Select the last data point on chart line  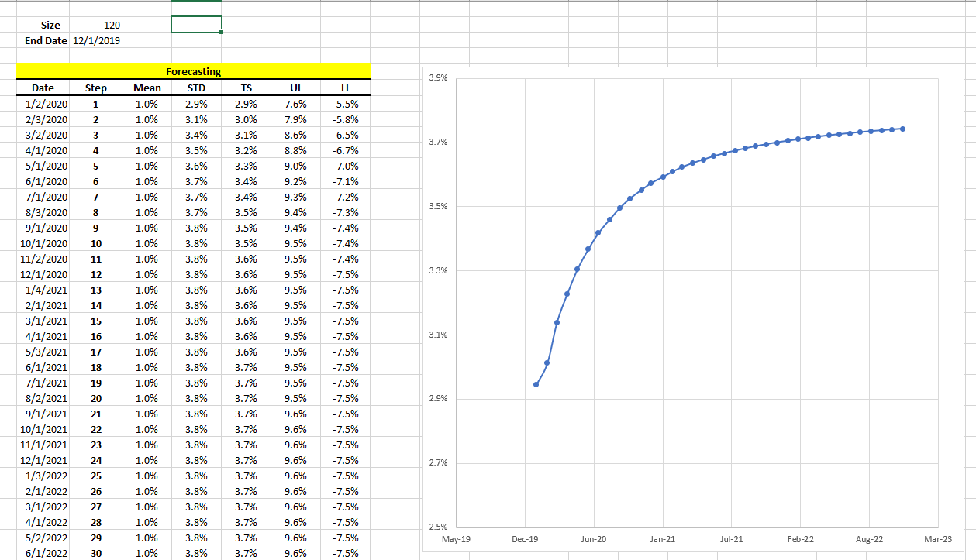(x=903, y=129)
